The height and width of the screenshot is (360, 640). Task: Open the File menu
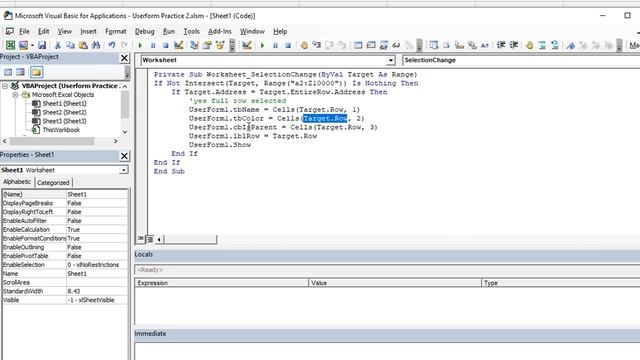(24, 31)
